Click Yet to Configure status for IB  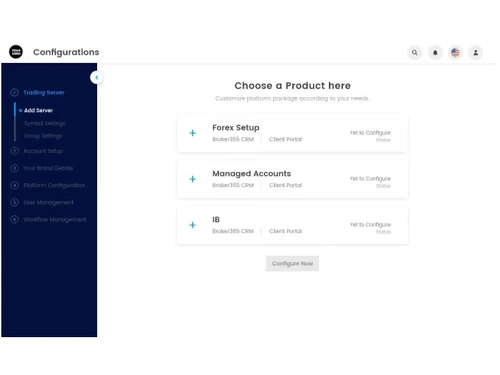pyautogui.click(x=370, y=225)
